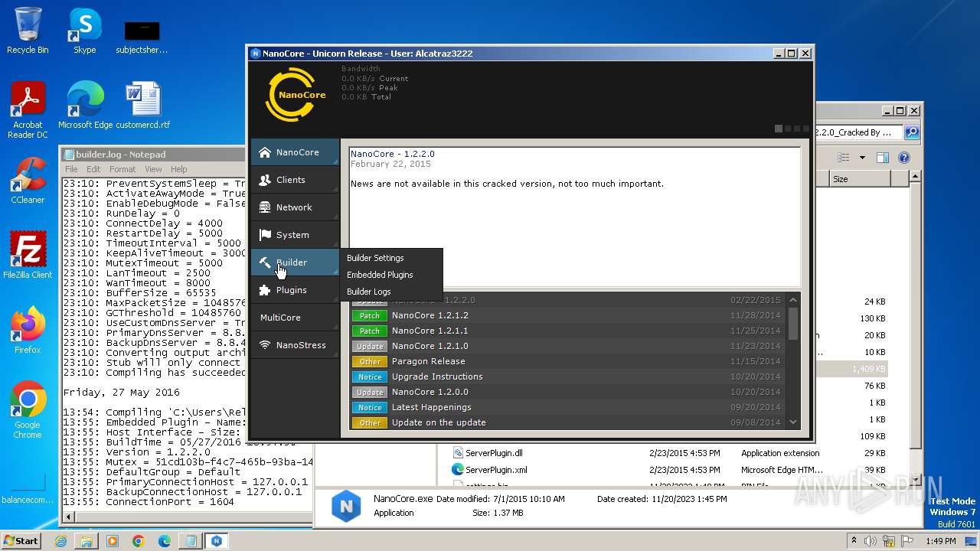Open Windows Media Player from taskbar

coord(113,541)
